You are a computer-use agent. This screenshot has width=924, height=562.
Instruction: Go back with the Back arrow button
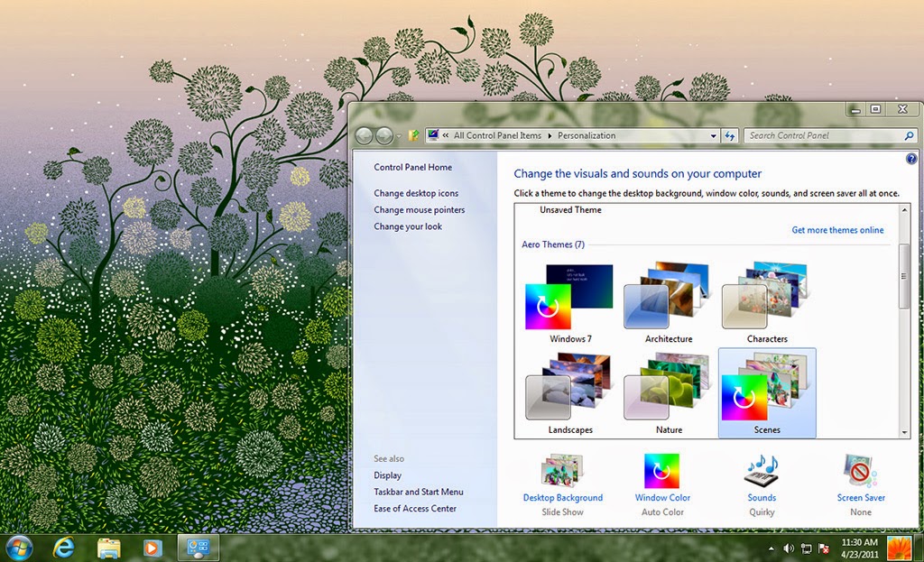click(x=365, y=136)
